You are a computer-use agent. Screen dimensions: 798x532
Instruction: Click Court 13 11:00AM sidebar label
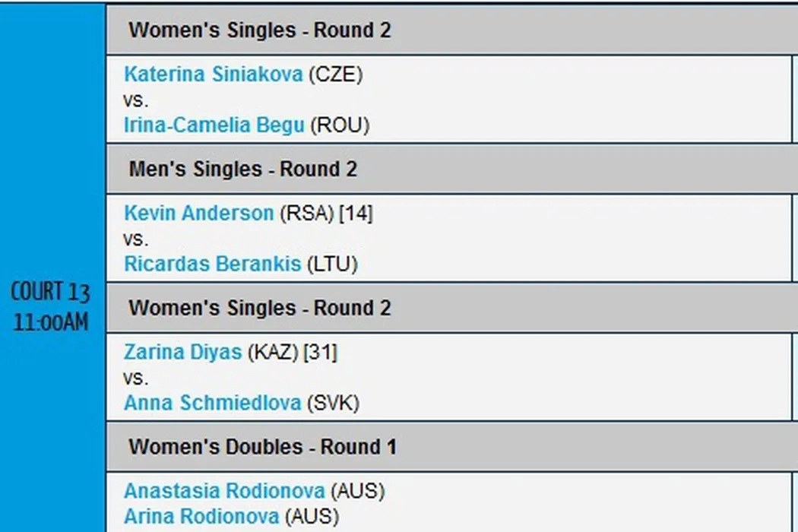pos(51,306)
